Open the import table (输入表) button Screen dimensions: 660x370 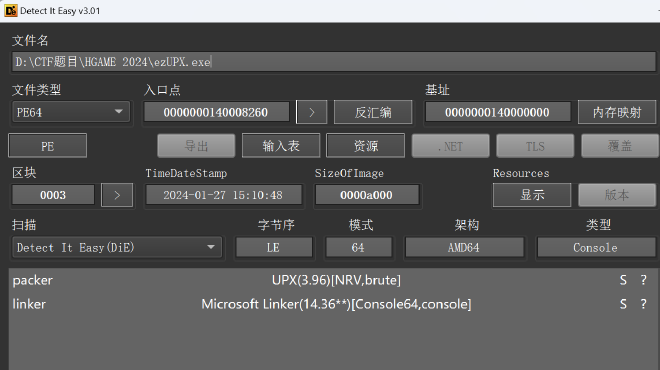281,146
